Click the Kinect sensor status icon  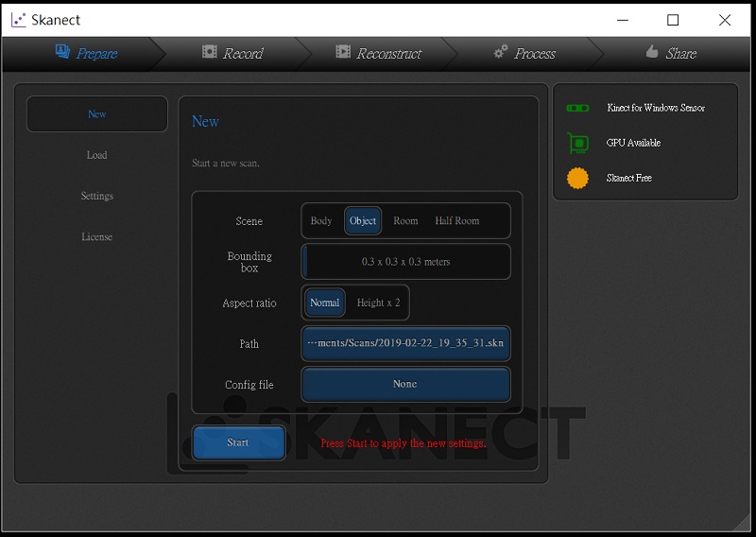(x=577, y=108)
